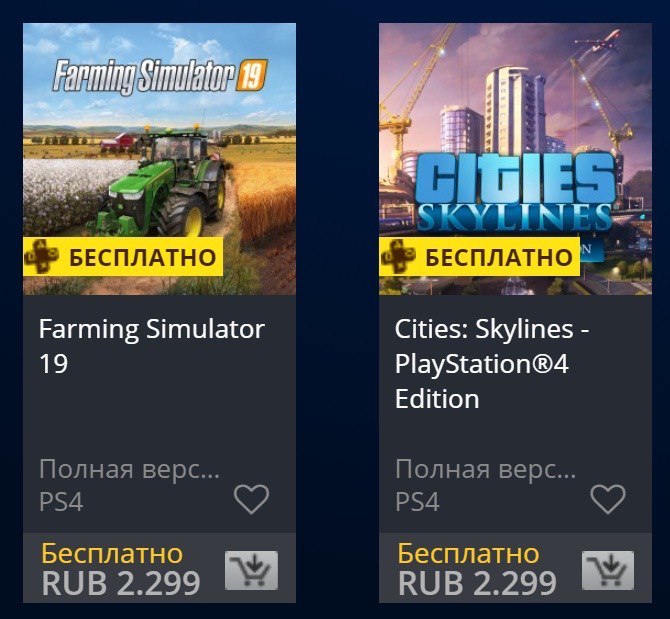
Task: Select Бесплатно price text under Cities: Skylines
Action: [x=468, y=554]
